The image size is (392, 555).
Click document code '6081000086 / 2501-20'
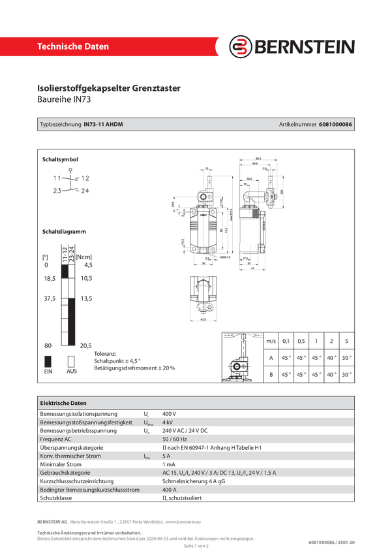[331, 542]
